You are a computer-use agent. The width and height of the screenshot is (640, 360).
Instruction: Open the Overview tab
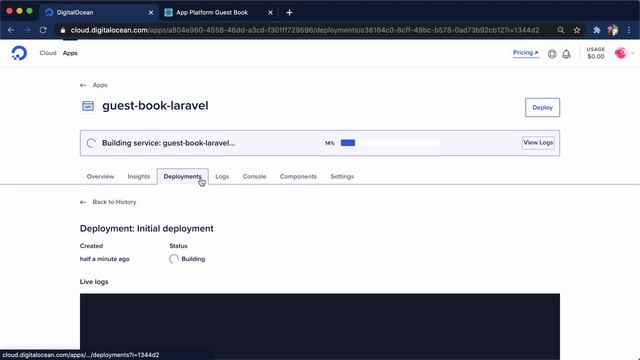pyautogui.click(x=100, y=177)
